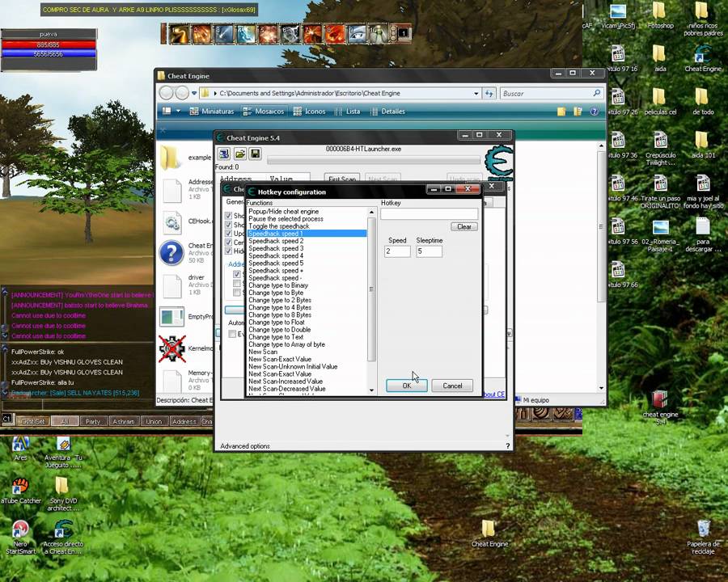This screenshot has width=728, height=582.
Task: Click OK in Hotkey configuration
Action: pyautogui.click(x=407, y=386)
